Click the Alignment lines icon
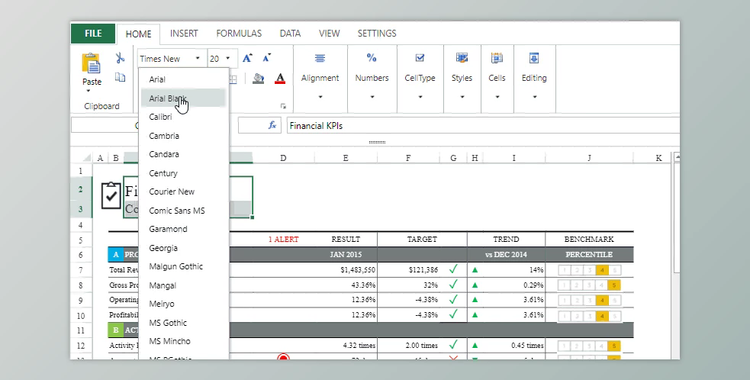The height and width of the screenshot is (380, 750). (x=320, y=58)
